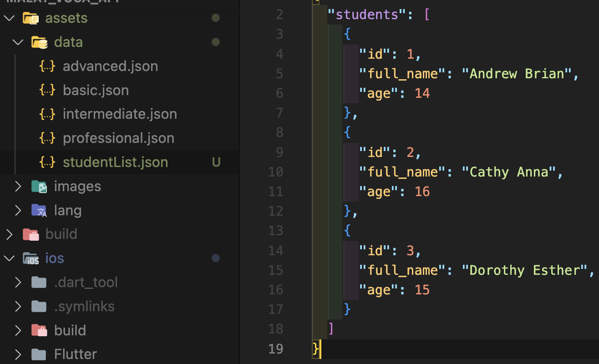599x364 pixels.
Task: Click the images folder icon
Action: pyautogui.click(x=39, y=187)
